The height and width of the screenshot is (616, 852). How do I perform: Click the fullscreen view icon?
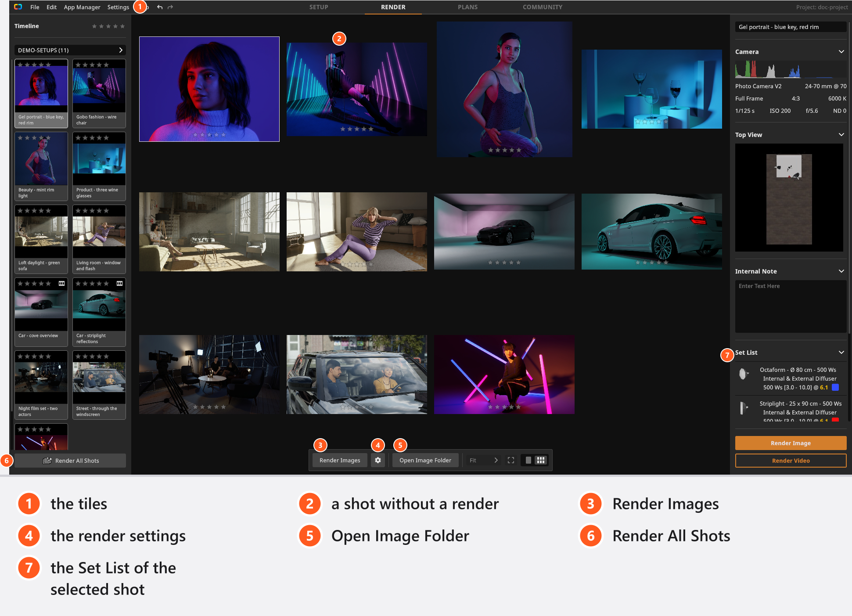click(x=511, y=460)
